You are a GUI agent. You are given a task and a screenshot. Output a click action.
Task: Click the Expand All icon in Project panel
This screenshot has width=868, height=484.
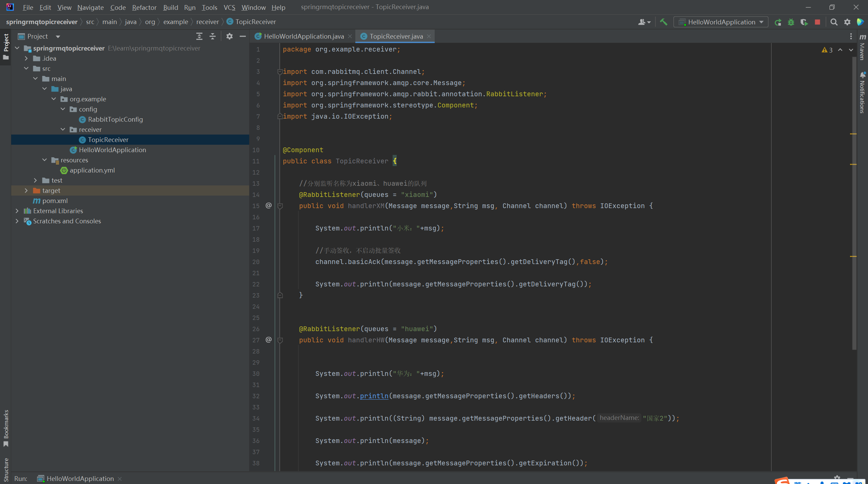coord(199,36)
